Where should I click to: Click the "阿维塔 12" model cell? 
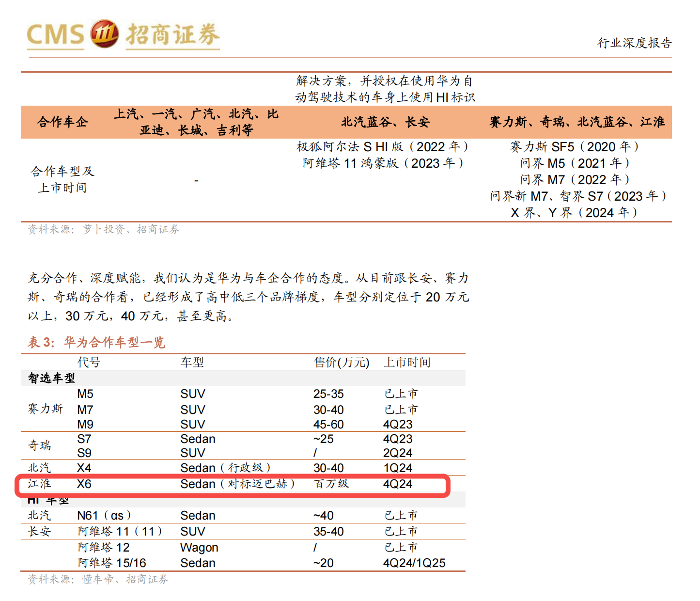click(104, 547)
